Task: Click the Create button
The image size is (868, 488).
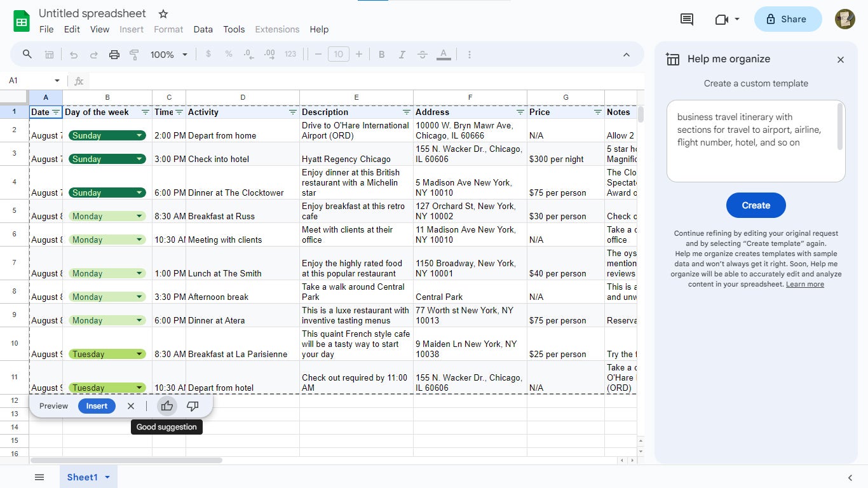Action: click(x=756, y=205)
